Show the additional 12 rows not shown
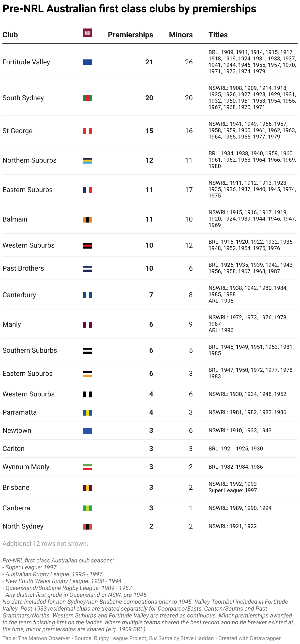300x644 pixels. point(45,544)
